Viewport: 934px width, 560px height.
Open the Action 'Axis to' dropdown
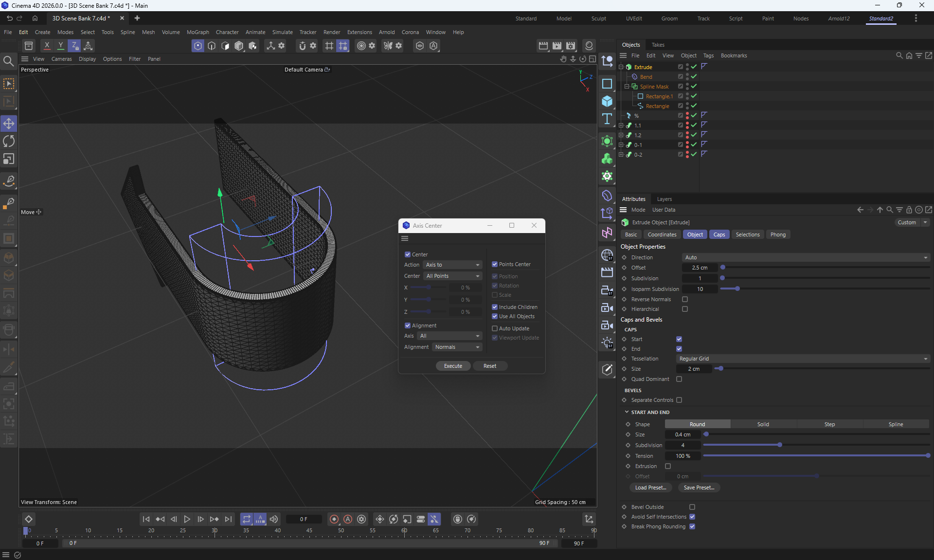453,265
